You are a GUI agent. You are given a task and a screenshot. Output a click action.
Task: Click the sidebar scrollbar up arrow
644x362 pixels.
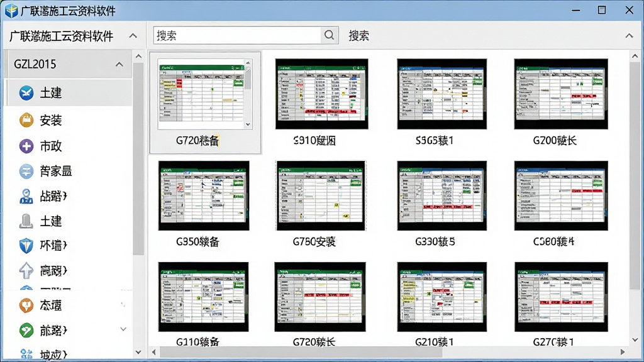pos(138,56)
